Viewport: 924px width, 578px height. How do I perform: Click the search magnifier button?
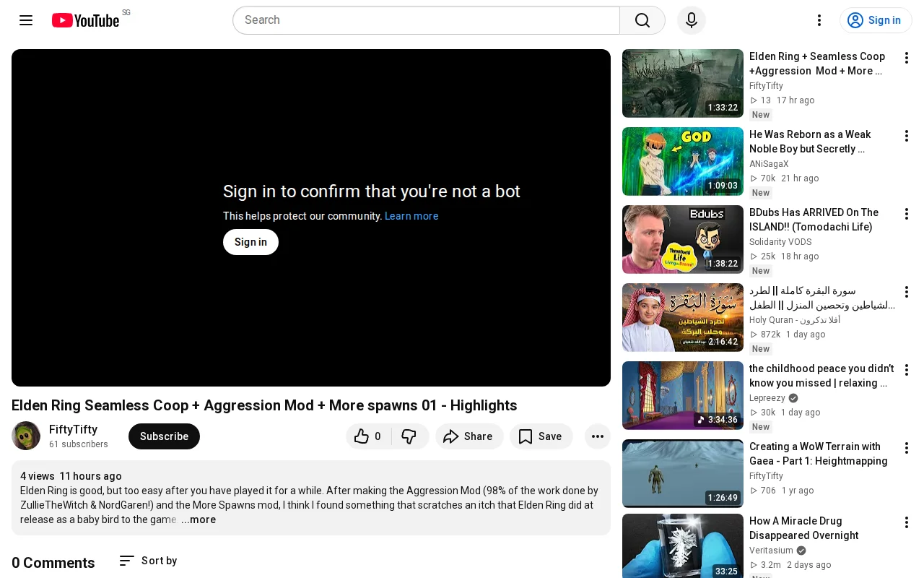coord(642,20)
